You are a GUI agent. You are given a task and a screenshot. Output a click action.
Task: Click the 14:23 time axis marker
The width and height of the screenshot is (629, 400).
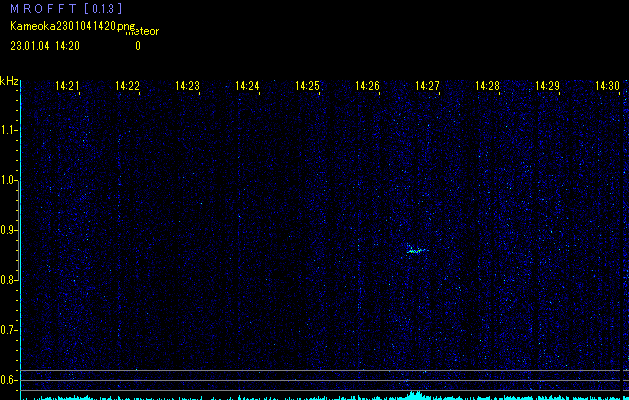coord(187,85)
